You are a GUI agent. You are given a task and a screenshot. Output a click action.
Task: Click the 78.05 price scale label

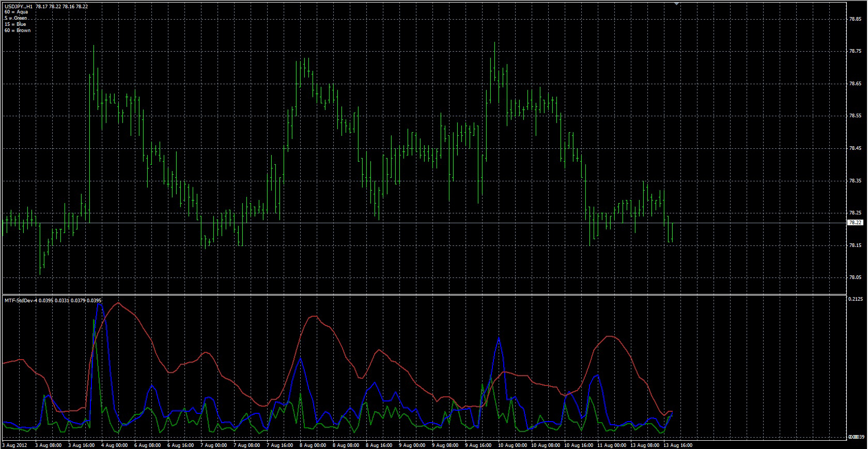[855, 277]
